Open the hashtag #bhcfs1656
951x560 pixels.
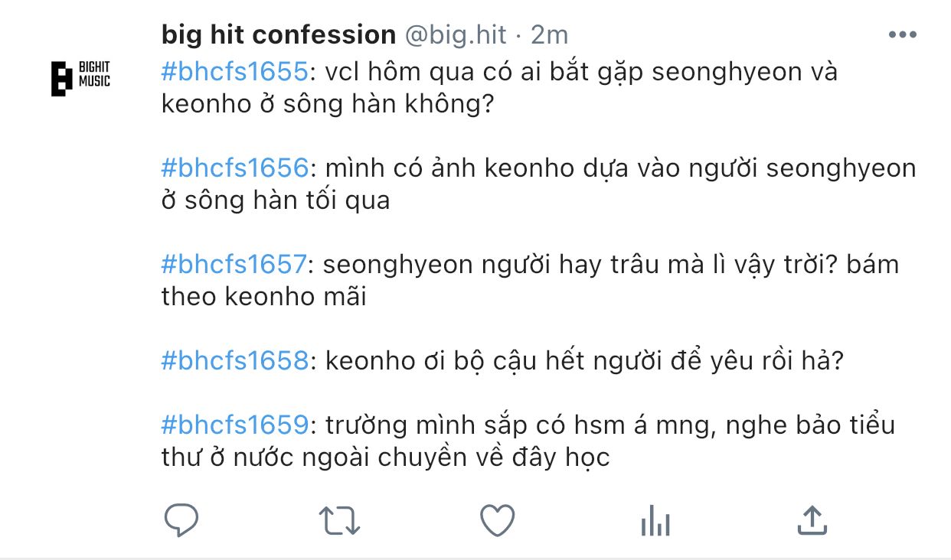pyautogui.click(x=234, y=168)
